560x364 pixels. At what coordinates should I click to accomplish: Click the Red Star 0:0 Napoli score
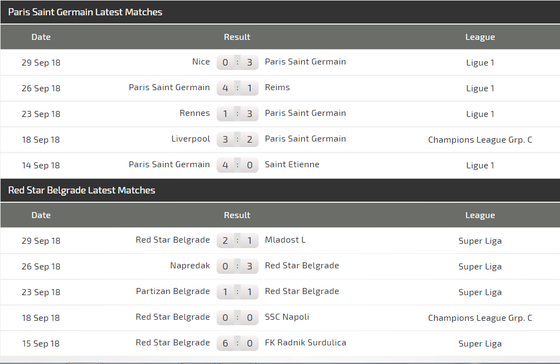[237, 318]
